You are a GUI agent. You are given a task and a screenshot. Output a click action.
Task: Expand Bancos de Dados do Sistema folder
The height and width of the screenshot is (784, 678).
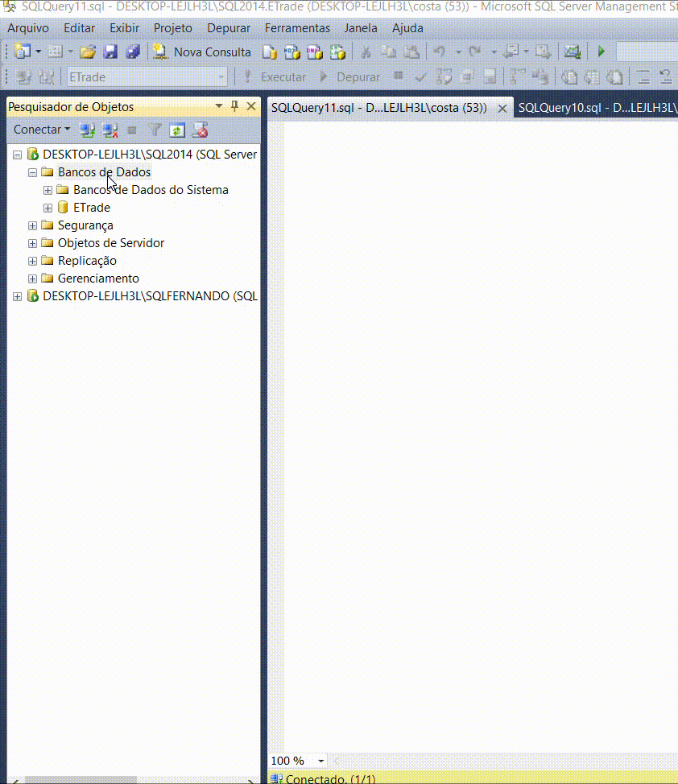click(48, 190)
